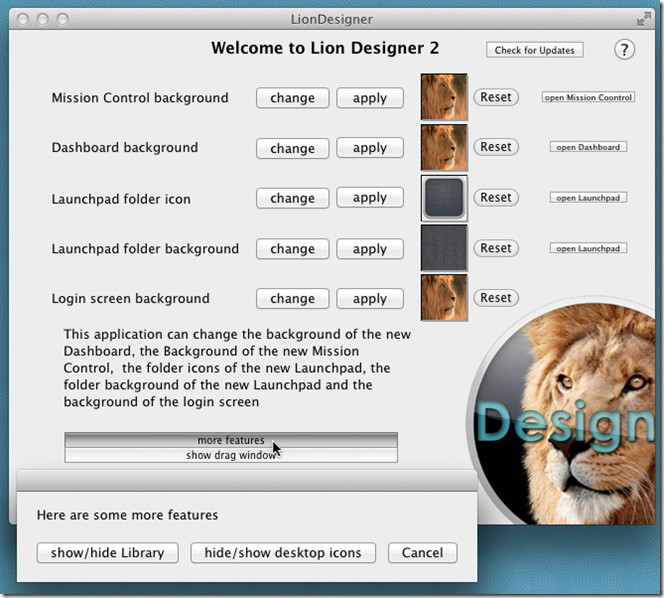Change the Launchpad folder icon
Image resolution: width=664 pixels, height=598 pixels.
293,198
